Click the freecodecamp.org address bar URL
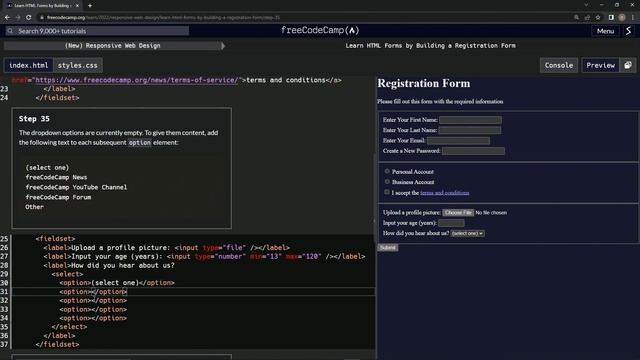Image resolution: width=640 pixels, height=360 pixels. [x=163, y=18]
